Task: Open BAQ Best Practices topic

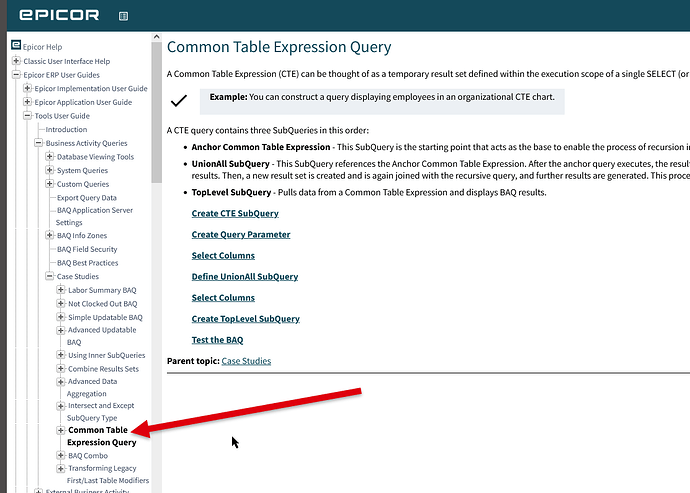Action: click(88, 263)
